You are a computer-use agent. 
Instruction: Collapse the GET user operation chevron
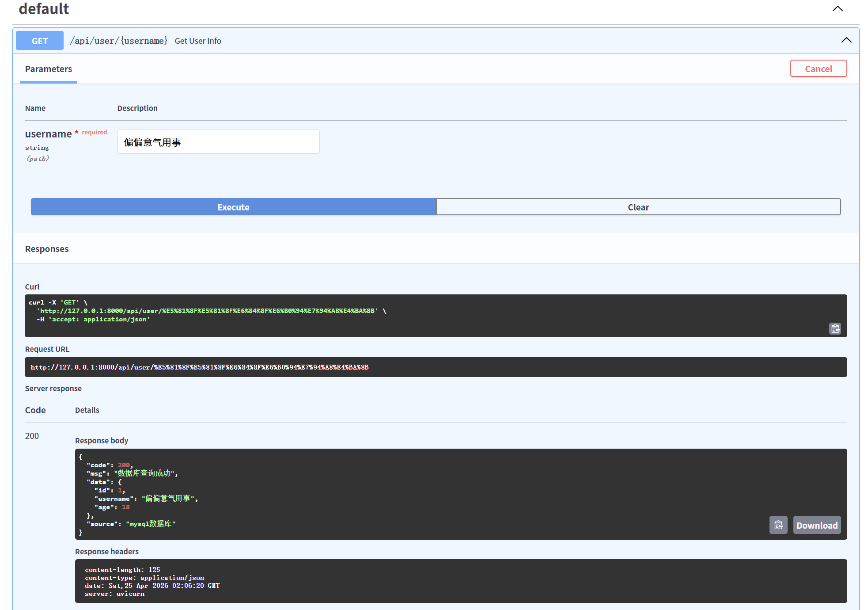point(846,40)
